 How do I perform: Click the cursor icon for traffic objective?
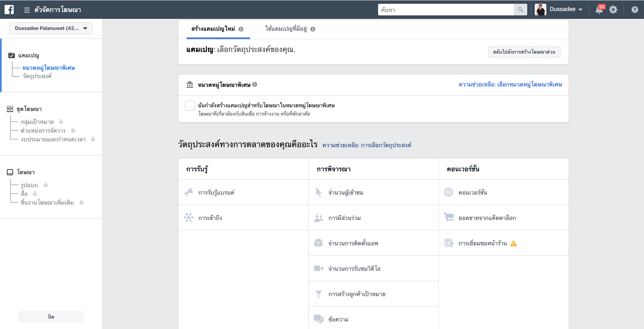click(319, 192)
